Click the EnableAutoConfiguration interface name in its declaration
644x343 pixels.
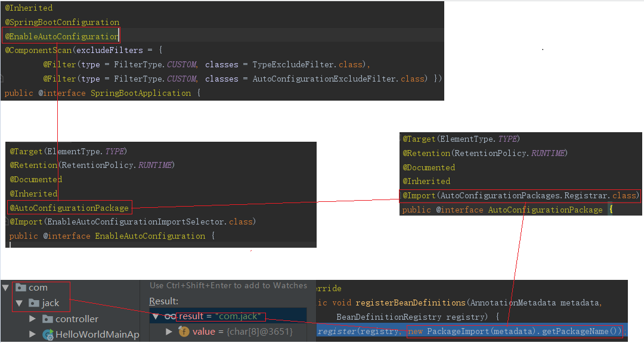pyautogui.click(x=150, y=236)
